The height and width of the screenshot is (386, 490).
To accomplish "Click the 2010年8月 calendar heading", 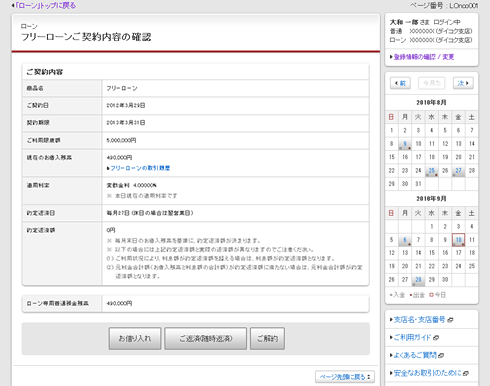I will pos(431,102).
